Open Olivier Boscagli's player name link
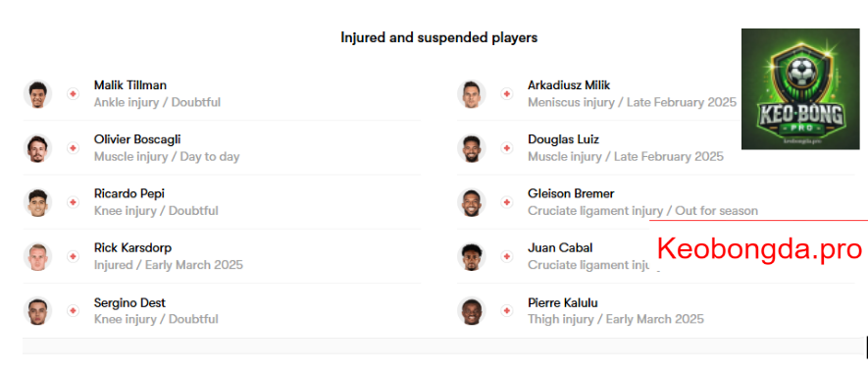This screenshot has width=868, height=373. (x=137, y=139)
